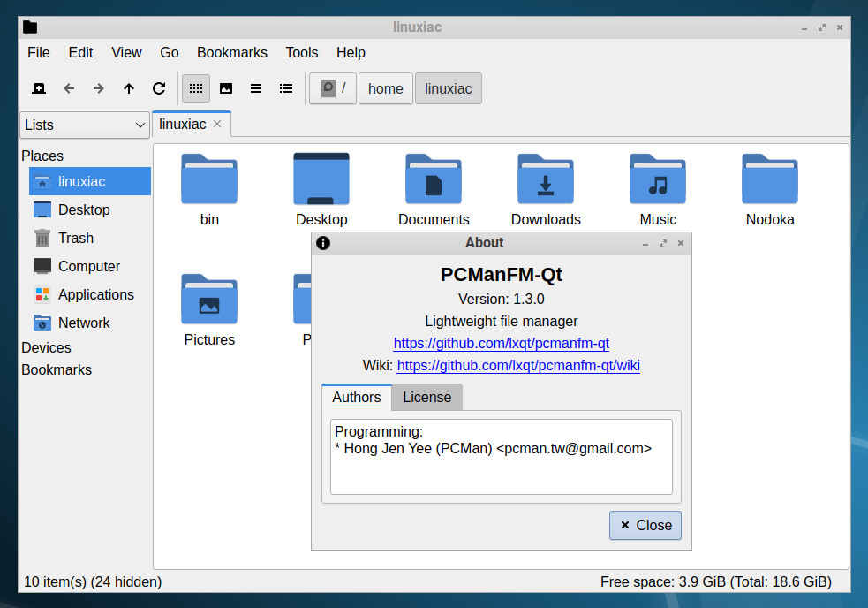Click the PCManFM-Qt heading
Viewport: 868px width, 608px height.
[x=502, y=274]
